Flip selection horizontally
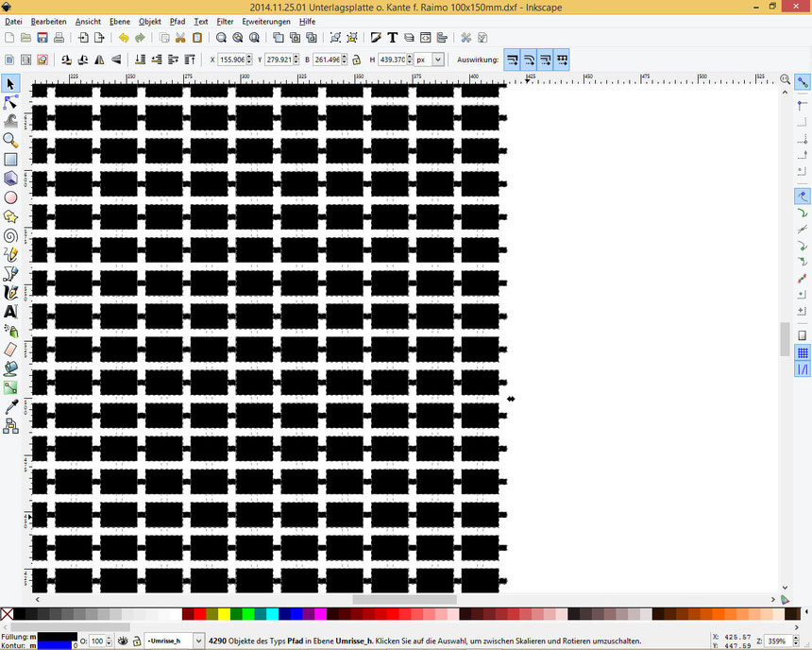The image size is (812, 650). [x=99, y=60]
